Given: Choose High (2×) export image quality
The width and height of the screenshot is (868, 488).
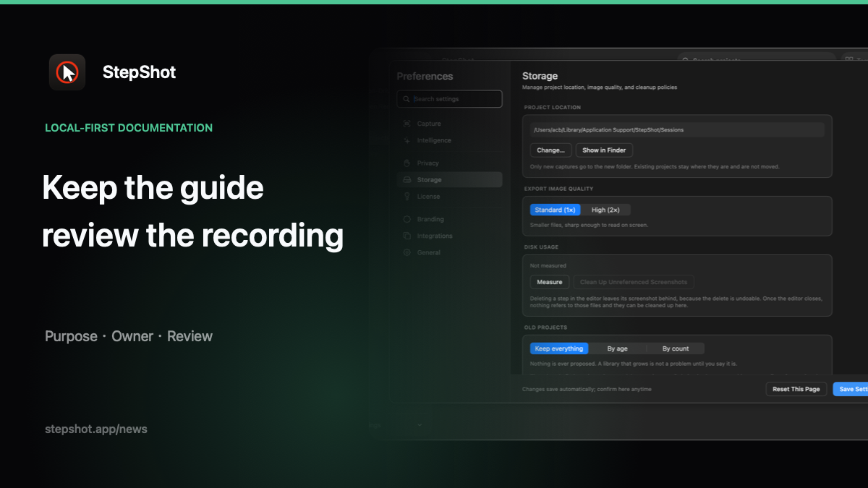Looking at the screenshot, I should click(606, 210).
